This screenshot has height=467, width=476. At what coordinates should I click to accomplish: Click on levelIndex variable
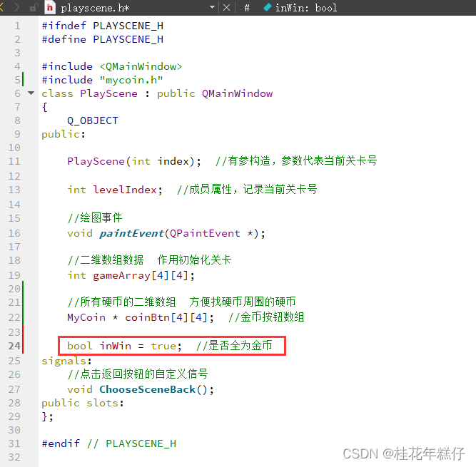click(124, 190)
